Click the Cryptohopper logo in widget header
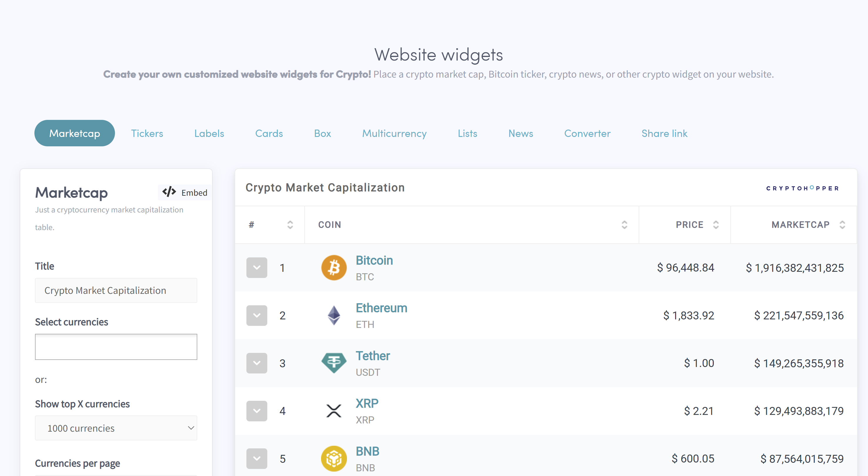This screenshot has height=476, width=868. [802, 188]
